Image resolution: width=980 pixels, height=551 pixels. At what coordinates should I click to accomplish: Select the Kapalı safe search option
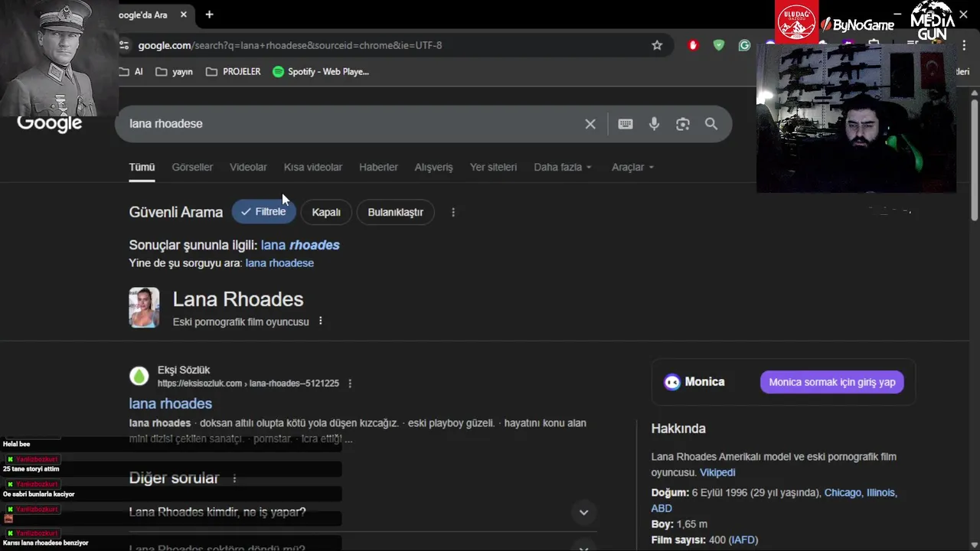point(326,212)
